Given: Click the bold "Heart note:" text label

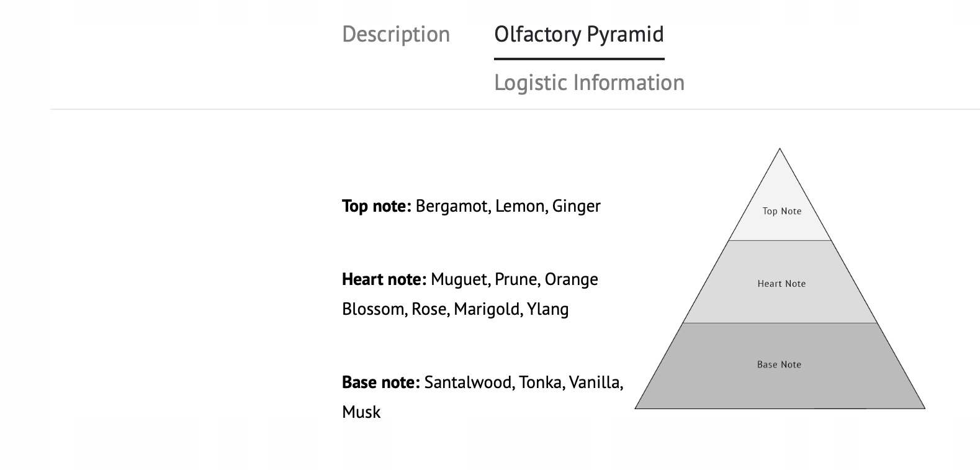Looking at the screenshot, I should point(384,279).
